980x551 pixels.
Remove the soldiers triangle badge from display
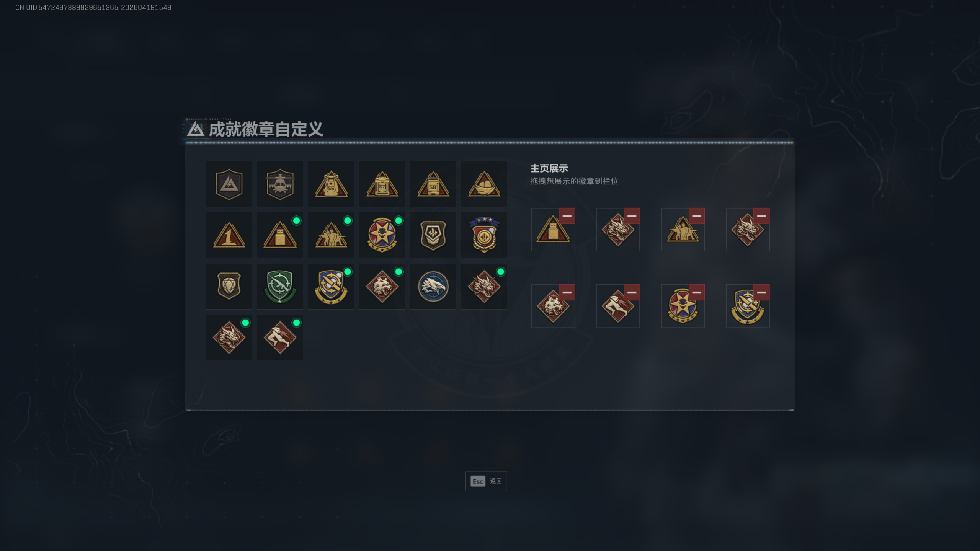pos(696,216)
